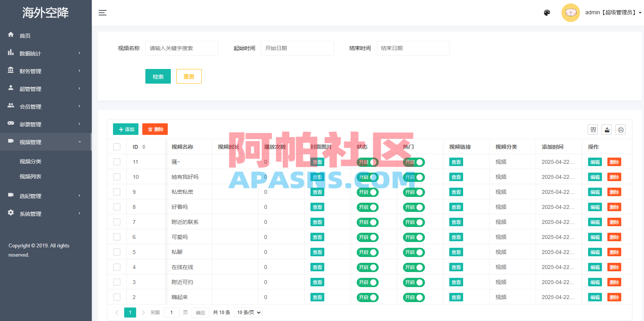
Task: Focus the 视频名称 keyword search field
Action: coord(182,48)
